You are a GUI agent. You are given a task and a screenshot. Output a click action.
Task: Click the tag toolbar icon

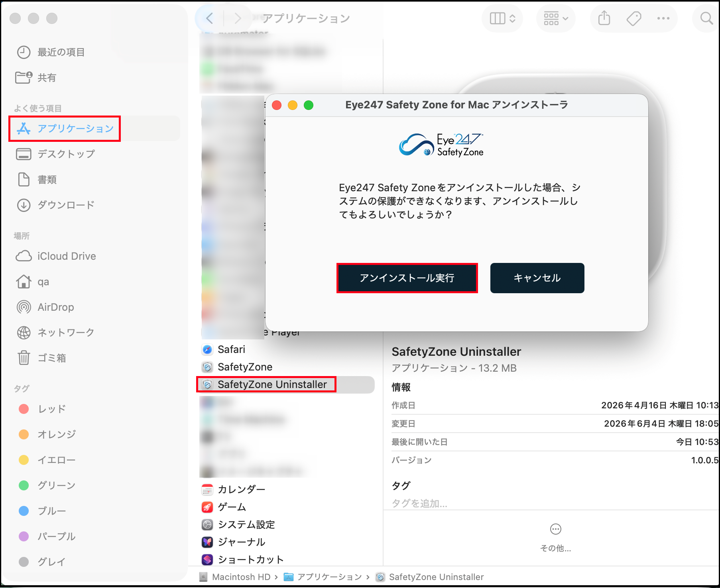click(633, 18)
